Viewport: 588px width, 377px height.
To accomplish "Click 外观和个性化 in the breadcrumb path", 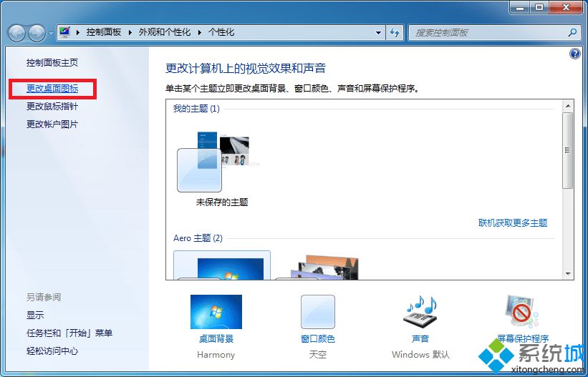I will pyautogui.click(x=165, y=32).
